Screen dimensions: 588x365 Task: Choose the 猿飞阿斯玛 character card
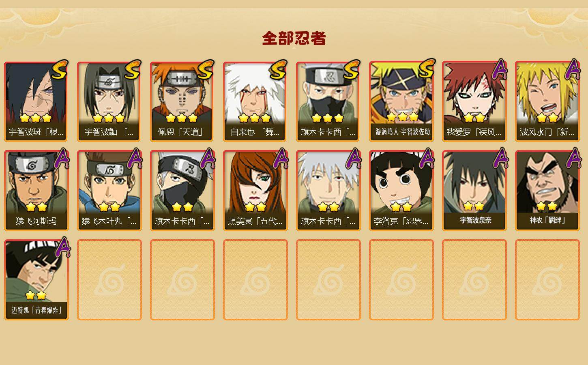point(36,191)
